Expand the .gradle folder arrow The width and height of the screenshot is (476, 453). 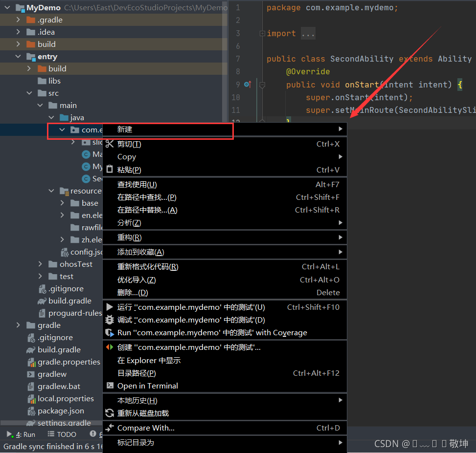[18, 20]
